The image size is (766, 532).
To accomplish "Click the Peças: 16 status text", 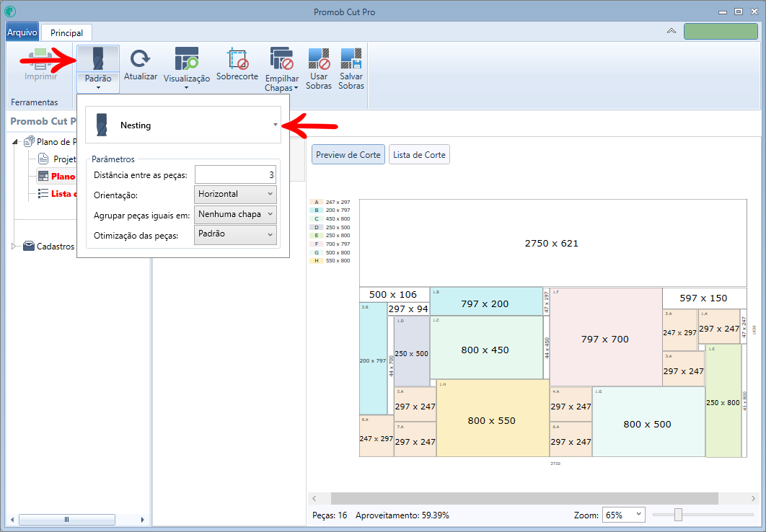I will click(330, 515).
